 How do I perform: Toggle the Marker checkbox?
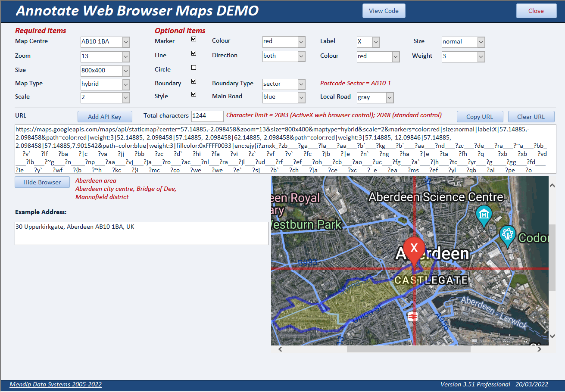(x=194, y=39)
